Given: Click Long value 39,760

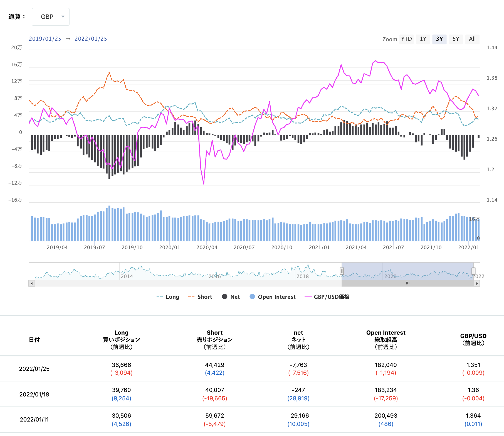Looking at the screenshot, I should tap(121, 390).
